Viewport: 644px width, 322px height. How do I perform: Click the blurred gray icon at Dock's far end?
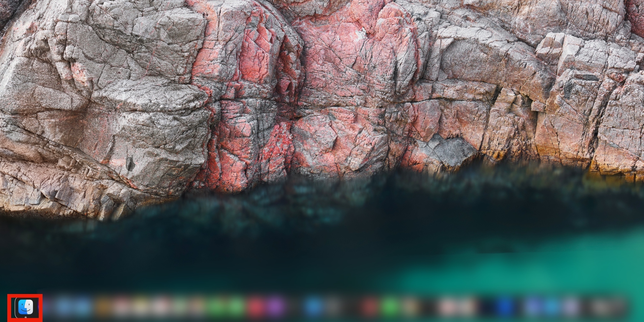click(602, 307)
